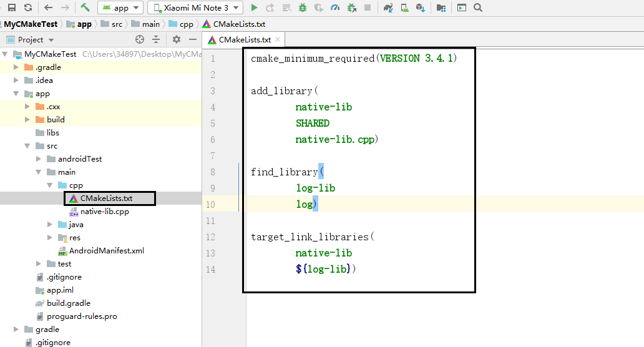
Task: Click the ${log-lib} variable on line 14
Action: [x=323, y=269]
